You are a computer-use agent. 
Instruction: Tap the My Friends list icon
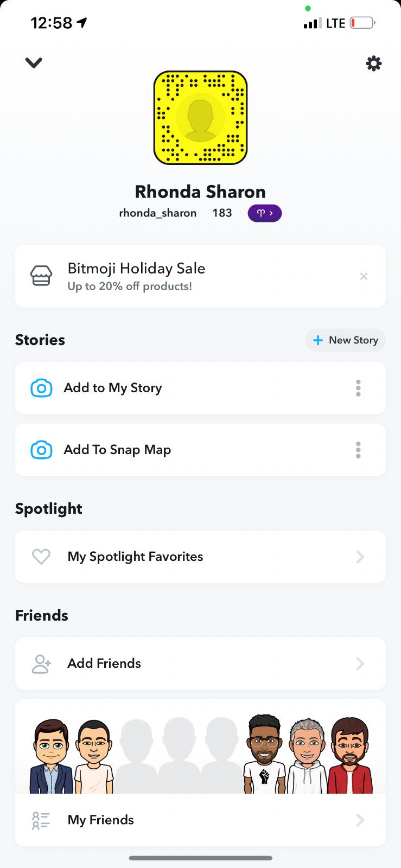(41, 820)
